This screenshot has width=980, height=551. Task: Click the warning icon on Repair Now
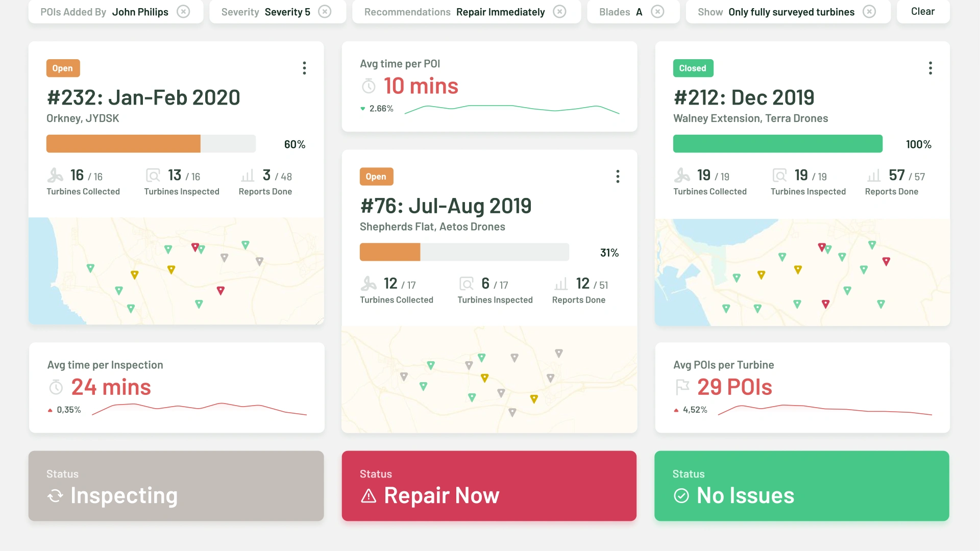click(x=369, y=495)
